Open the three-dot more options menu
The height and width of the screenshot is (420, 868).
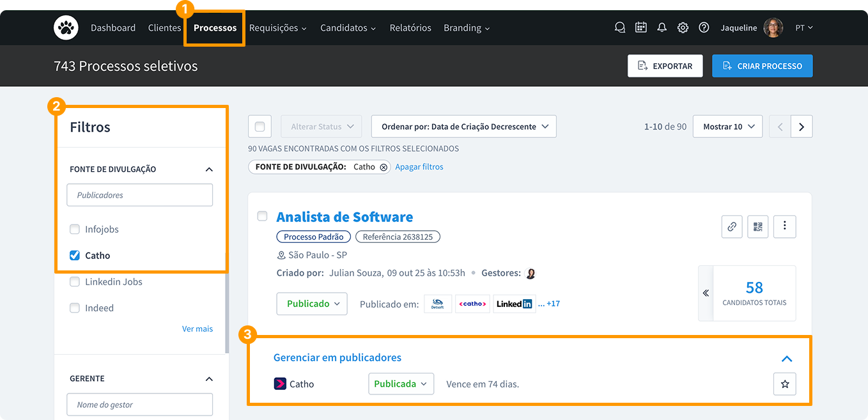pyautogui.click(x=785, y=226)
